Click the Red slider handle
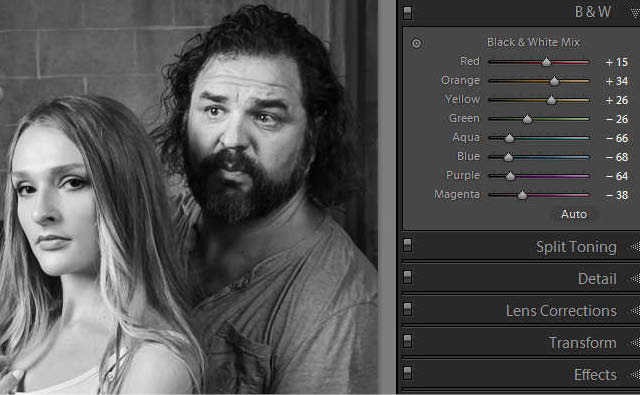The height and width of the screenshot is (395, 640). (547, 62)
